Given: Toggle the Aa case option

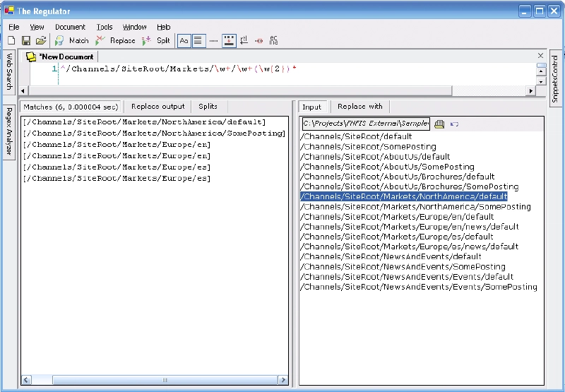Looking at the screenshot, I should pyautogui.click(x=184, y=41).
